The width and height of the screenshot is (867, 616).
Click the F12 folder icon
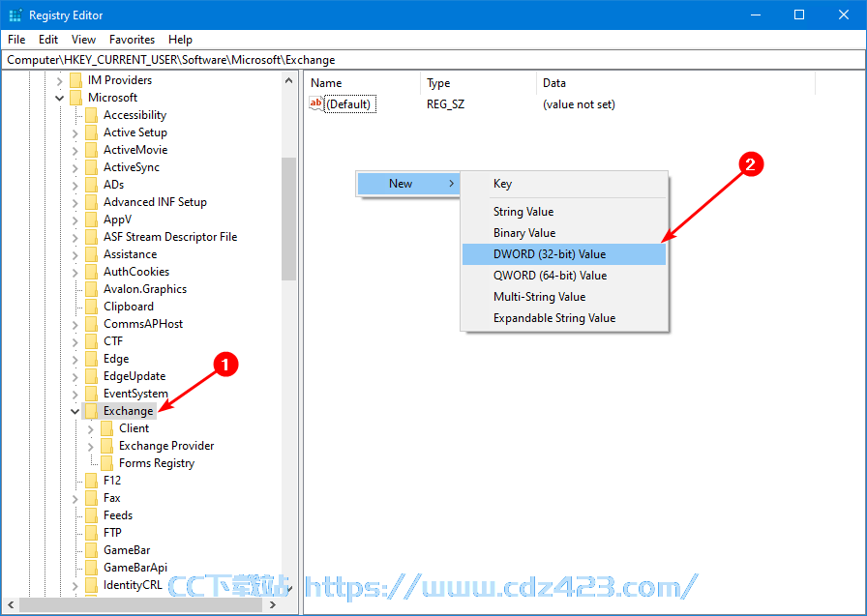92,481
